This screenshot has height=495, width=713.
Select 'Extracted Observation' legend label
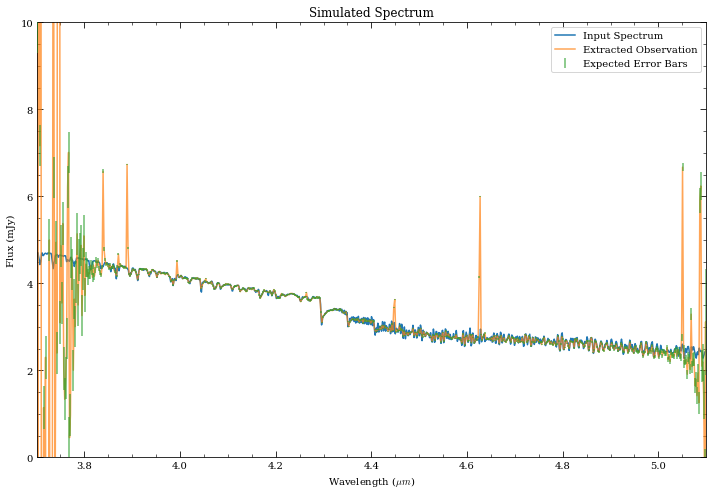tap(640, 50)
